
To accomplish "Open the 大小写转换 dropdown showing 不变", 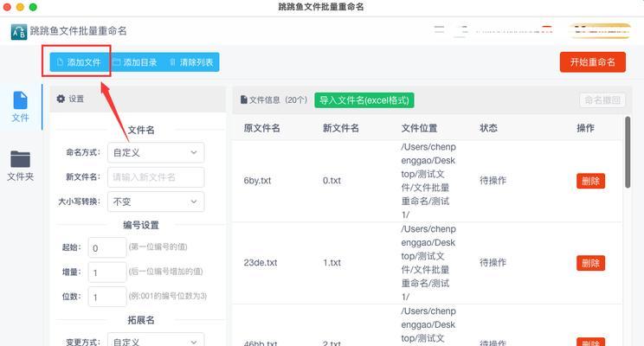I will click(x=156, y=202).
